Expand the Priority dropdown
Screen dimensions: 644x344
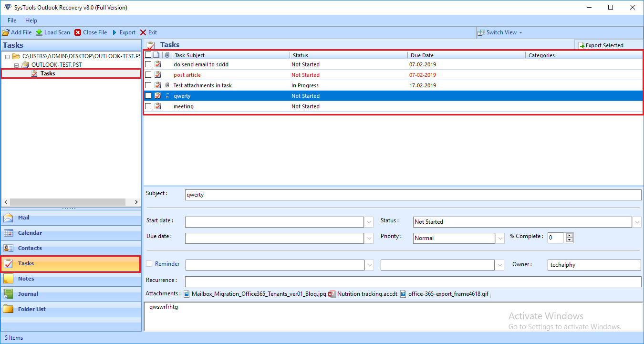[500, 238]
